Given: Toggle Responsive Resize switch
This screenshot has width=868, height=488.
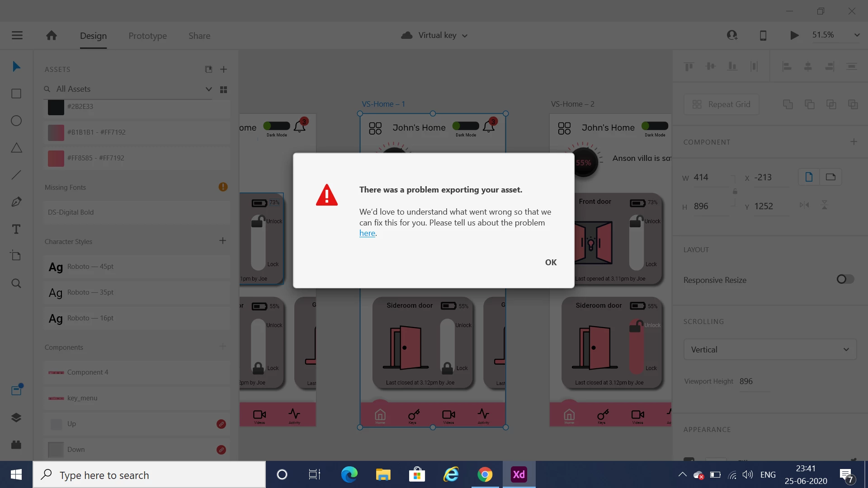Looking at the screenshot, I should [845, 279].
